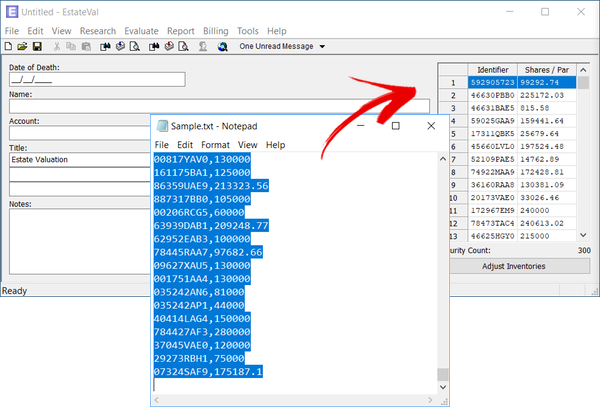Click the first binoculars icon in the toolbar
600x407 pixels.
tap(105, 46)
